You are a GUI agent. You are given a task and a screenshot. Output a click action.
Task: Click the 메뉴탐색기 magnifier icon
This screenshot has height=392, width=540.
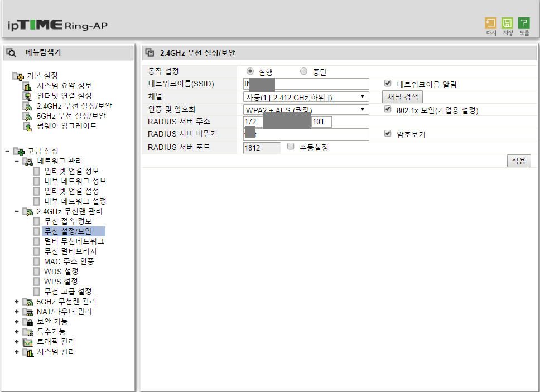click(x=11, y=52)
